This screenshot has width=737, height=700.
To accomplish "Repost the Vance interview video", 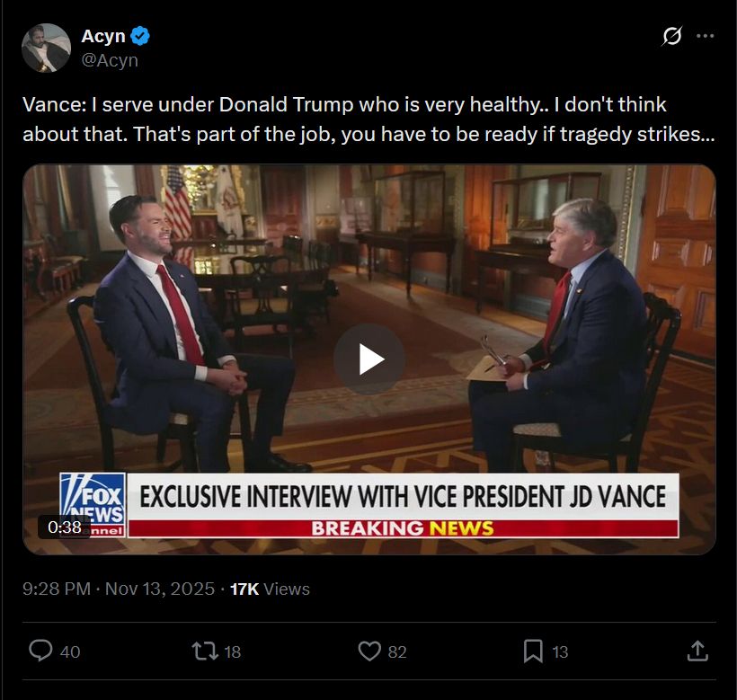I will tap(205, 651).
